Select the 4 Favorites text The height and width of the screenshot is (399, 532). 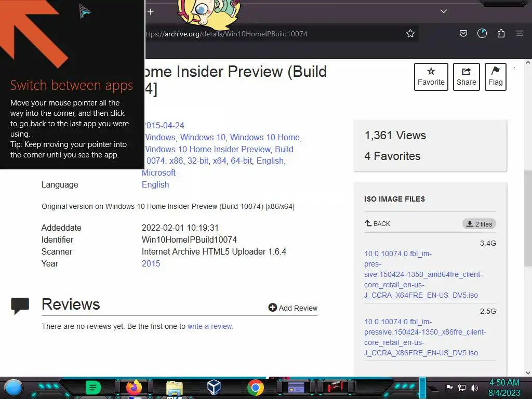392,156
